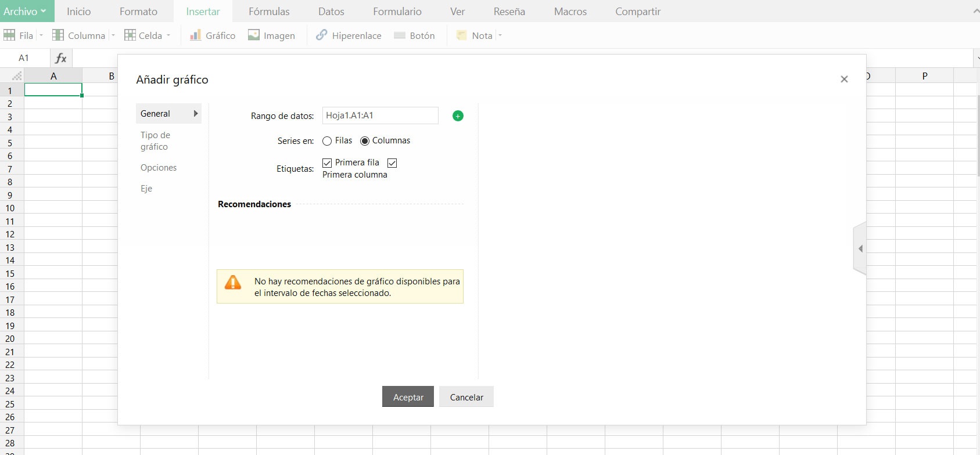This screenshot has height=455, width=980.
Task: Select the General section in the dialog
Action: point(168,114)
